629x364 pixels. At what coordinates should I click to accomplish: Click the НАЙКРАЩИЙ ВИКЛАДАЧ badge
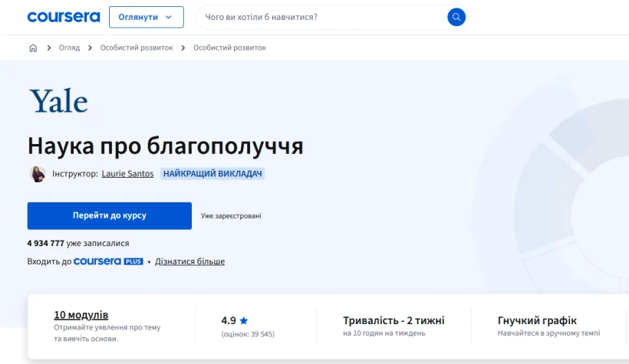[212, 174]
